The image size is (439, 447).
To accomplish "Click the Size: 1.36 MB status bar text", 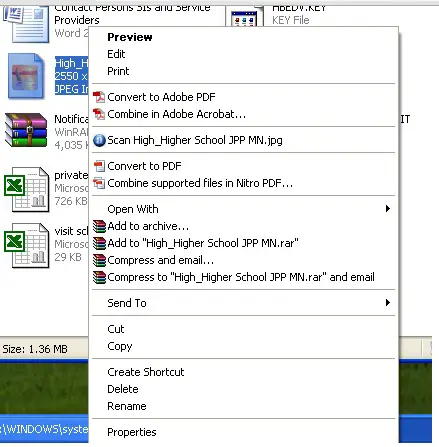I will tap(35, 349).
